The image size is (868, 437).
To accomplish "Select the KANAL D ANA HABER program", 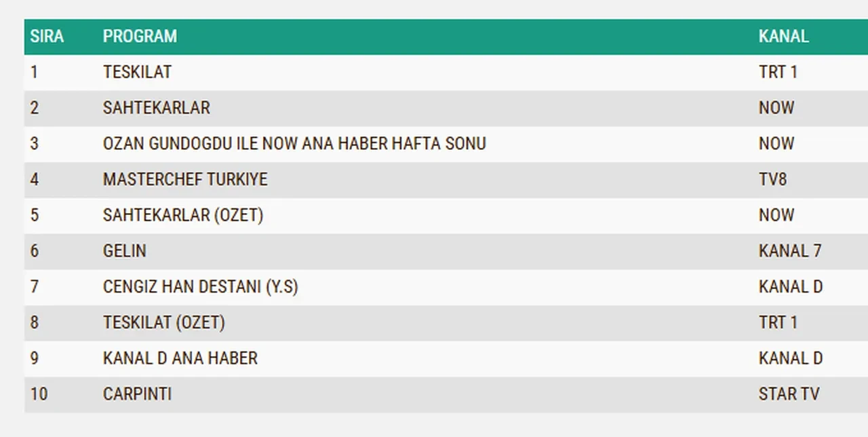I will tap(180, 358).
